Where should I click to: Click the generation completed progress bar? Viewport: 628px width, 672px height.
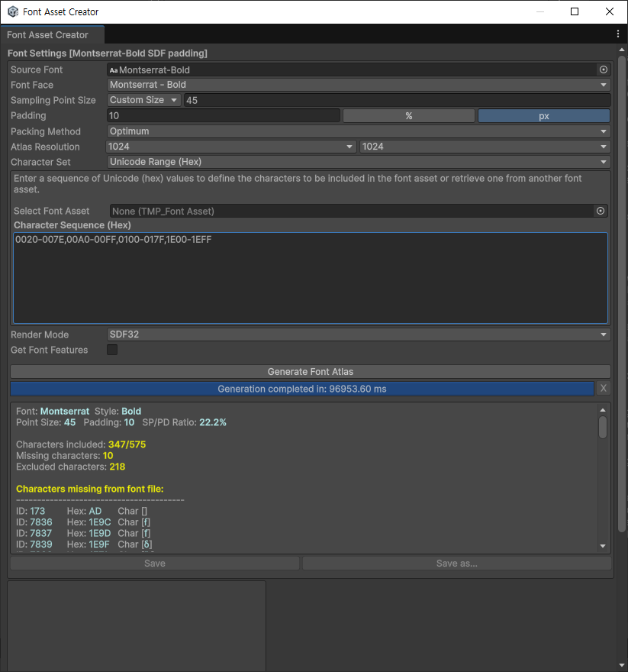pyautogui.click(x=302, y=389)
